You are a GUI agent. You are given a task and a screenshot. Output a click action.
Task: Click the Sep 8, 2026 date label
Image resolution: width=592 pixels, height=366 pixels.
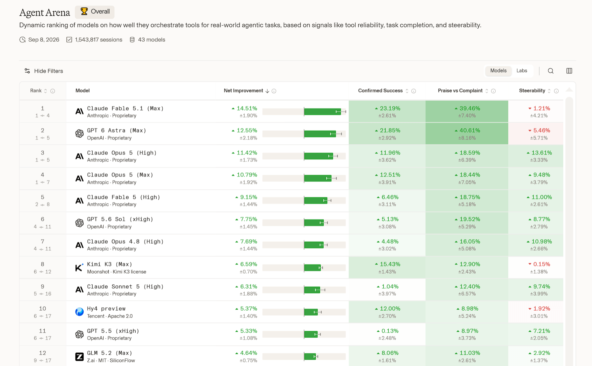click(x=39, y=40)
